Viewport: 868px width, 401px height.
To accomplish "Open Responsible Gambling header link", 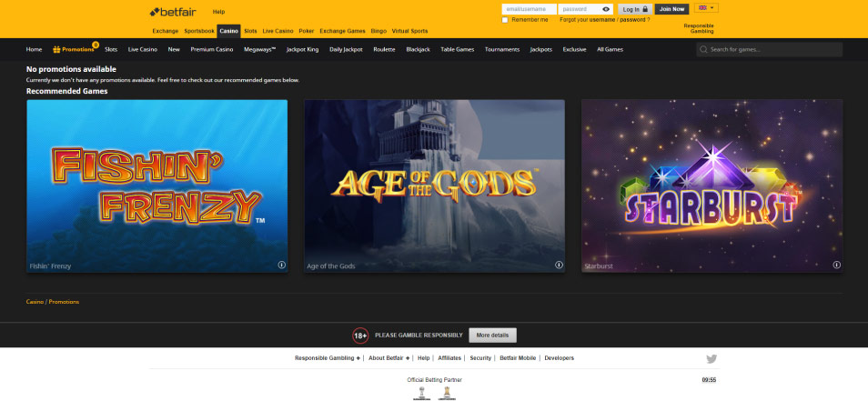I will (x=699, y=29).
